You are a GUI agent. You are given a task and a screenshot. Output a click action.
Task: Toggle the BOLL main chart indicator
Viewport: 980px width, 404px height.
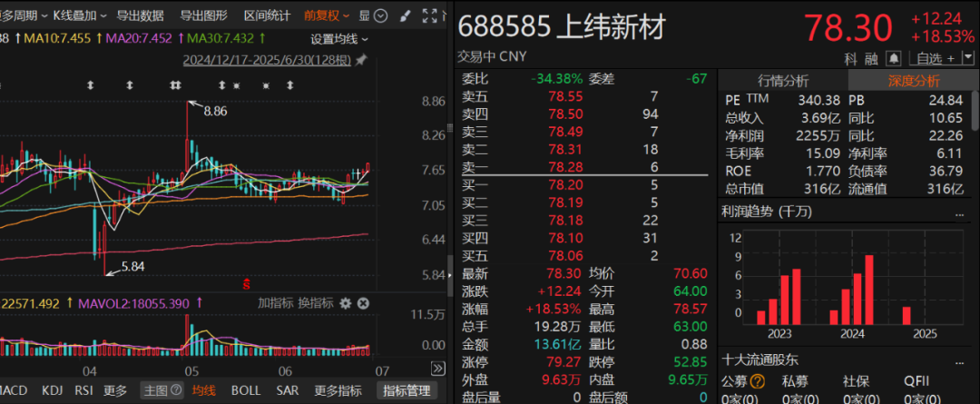point(246,390)
